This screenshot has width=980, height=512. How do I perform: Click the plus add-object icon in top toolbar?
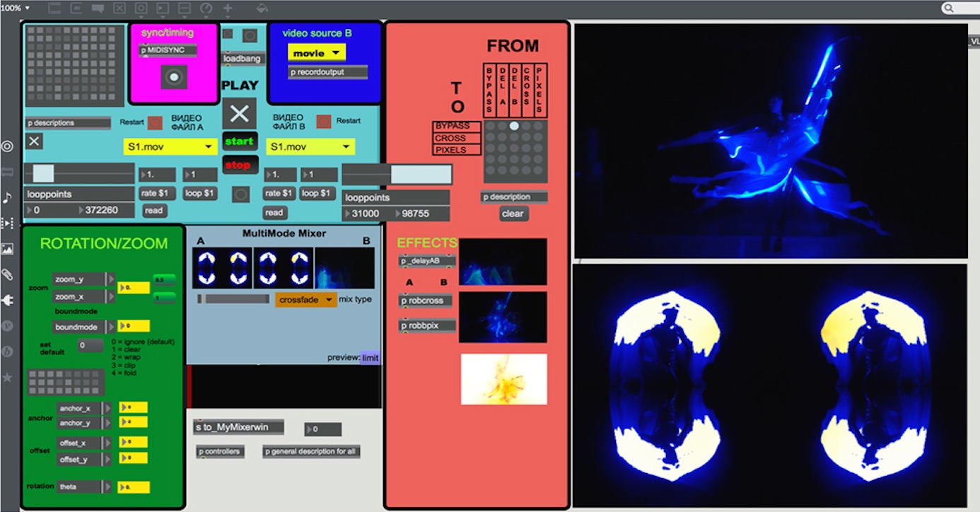tap(228, 8)
